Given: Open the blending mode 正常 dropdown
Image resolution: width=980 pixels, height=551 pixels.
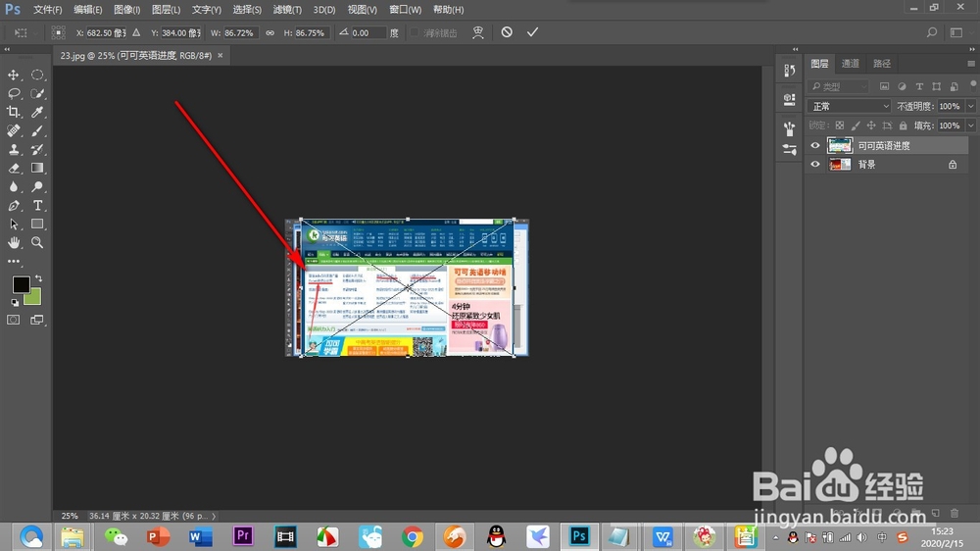Looking at the screenshot, I should 849,106.
